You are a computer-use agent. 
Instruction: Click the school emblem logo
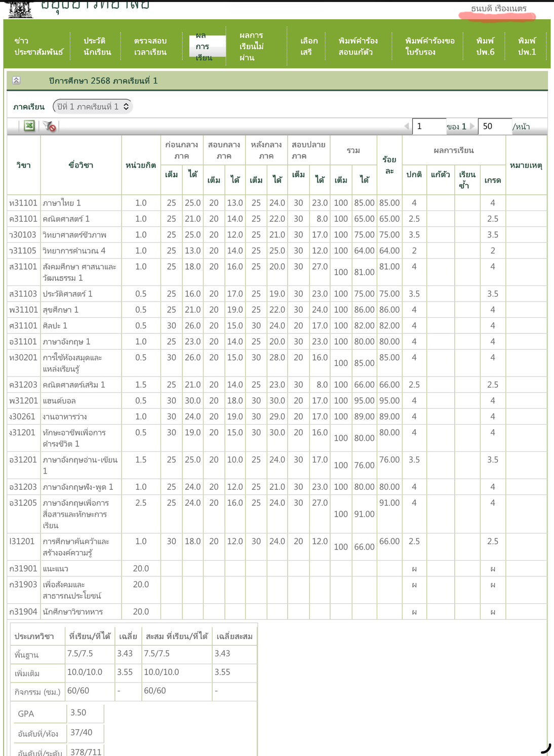pyautogui.click(x=20, y=9)
